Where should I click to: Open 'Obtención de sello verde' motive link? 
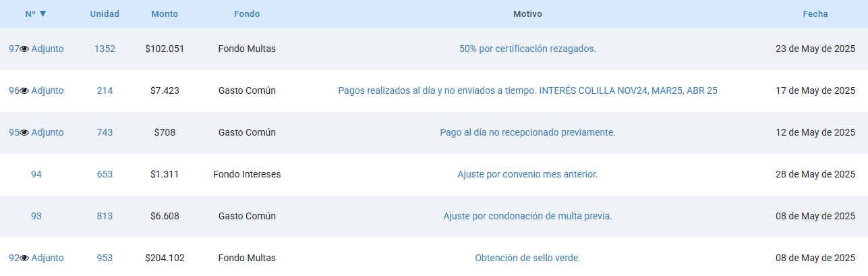tap(527, 258)
